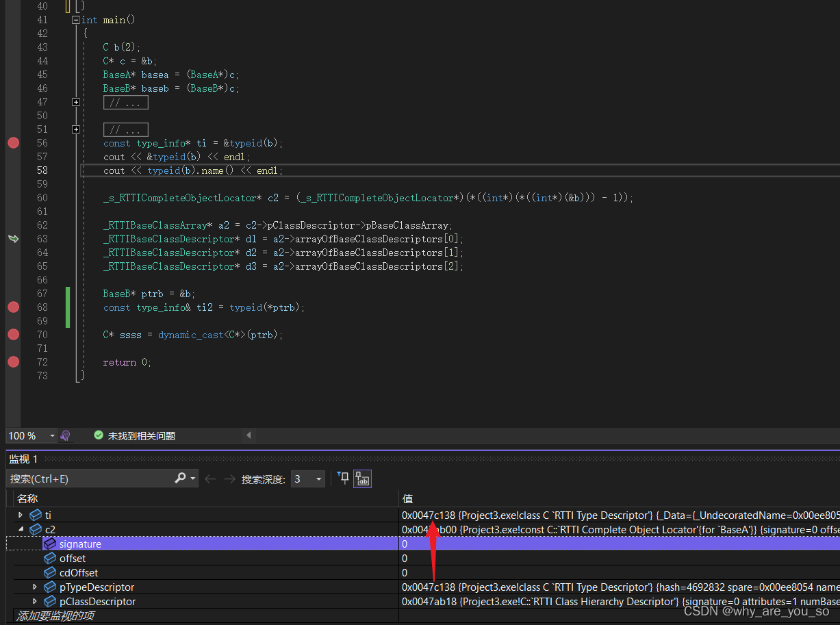
Task: Click the diamond icon beside the ti watch item
Action: tap(36, 515)
